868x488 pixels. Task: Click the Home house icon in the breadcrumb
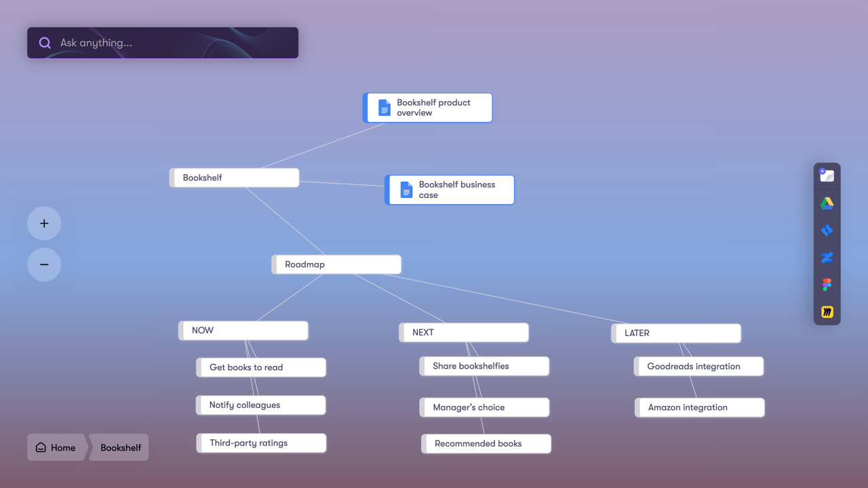coord(42,447)
